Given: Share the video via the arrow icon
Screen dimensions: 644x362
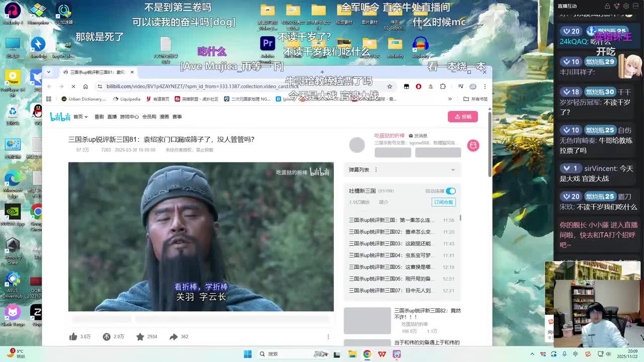Looking at the screenshot, I should click(174, 336).
